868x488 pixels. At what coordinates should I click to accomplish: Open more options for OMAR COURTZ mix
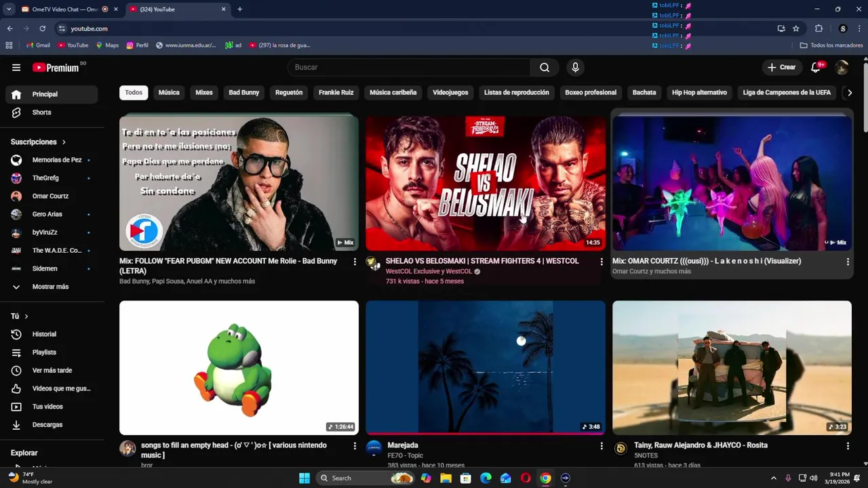848,262
